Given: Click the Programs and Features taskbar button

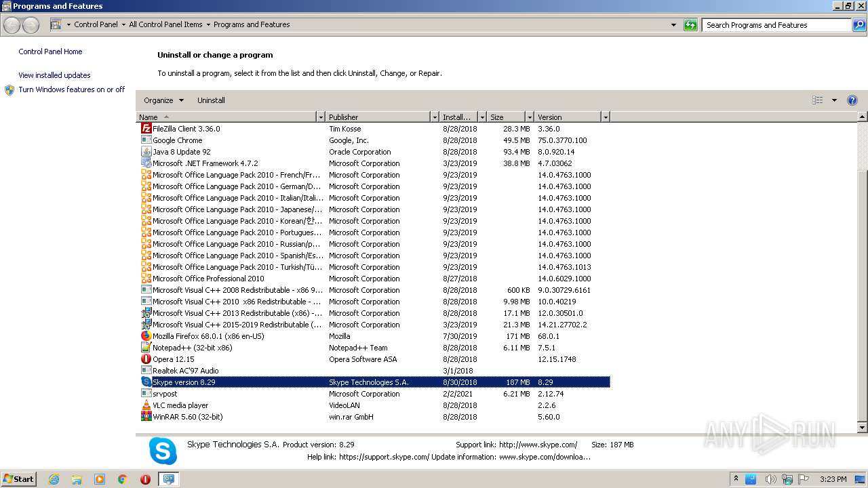Looking at the screenshot, I should [168, 479].
